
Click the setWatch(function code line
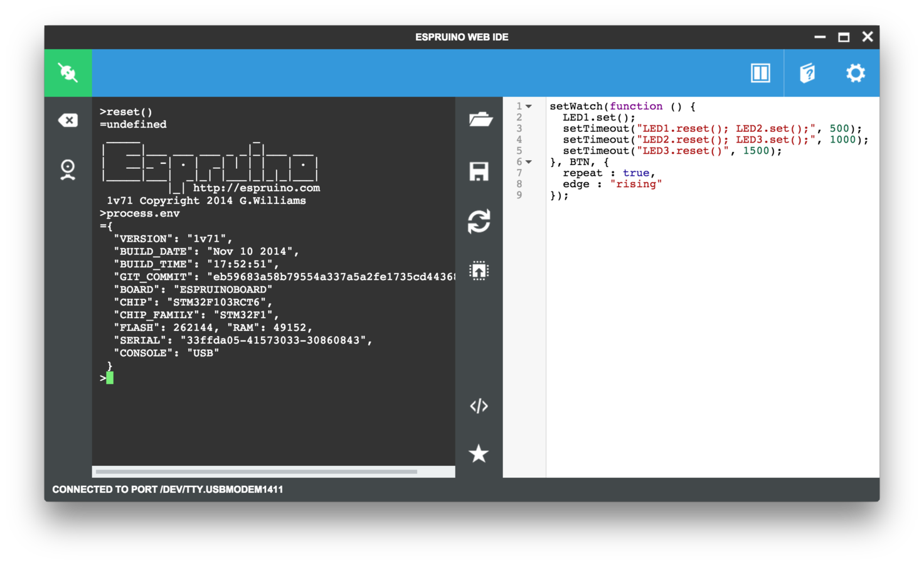622,106
